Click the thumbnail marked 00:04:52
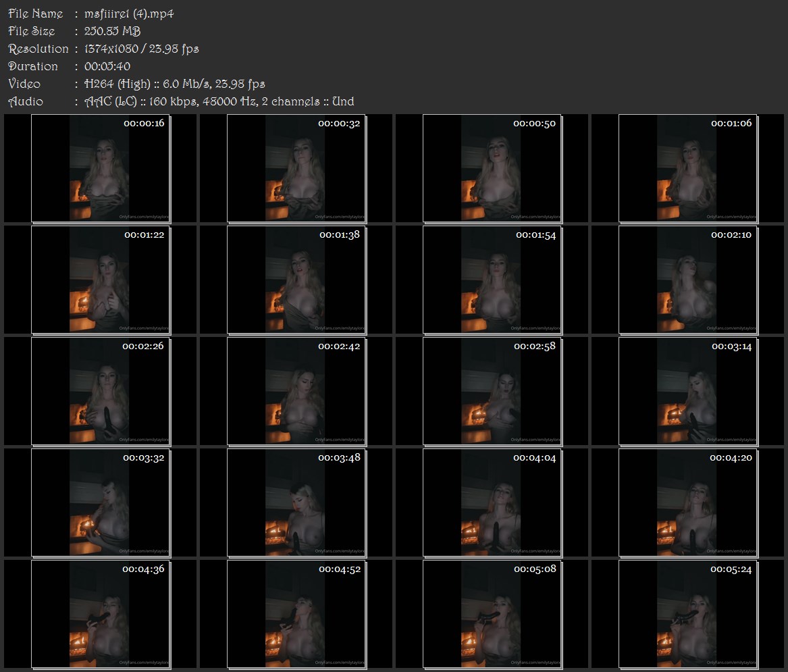This screenshot has height=672, width=788. click(296, 614)
